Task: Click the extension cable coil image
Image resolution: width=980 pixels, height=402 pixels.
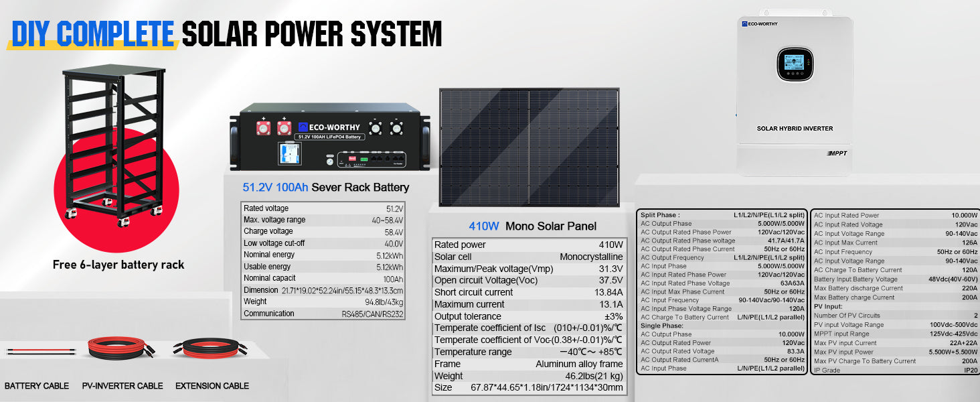Action: pos(212,349)
